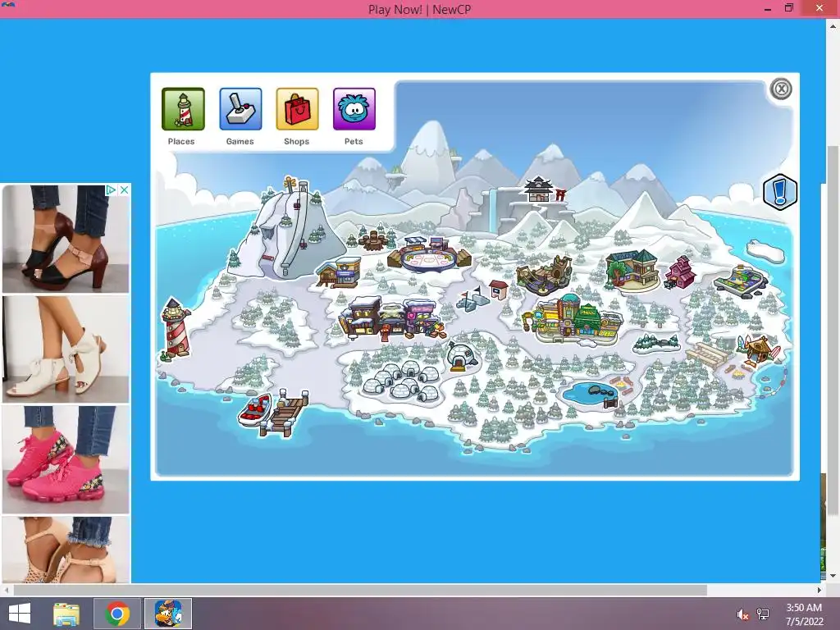Open the white ankle boots ad image

pos(66,349)
